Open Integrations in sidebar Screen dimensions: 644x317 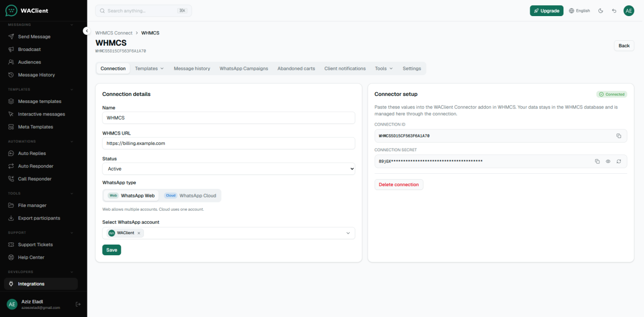(41, 284)
